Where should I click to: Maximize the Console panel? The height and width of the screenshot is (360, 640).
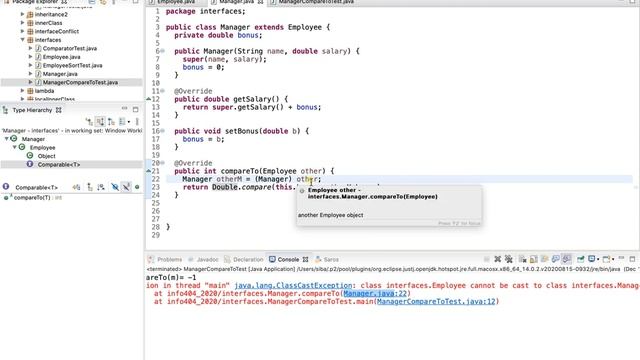point(632,259)
